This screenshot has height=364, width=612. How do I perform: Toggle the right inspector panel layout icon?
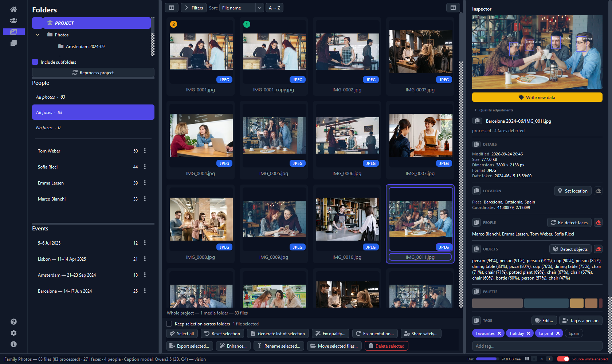coord(453,8)
